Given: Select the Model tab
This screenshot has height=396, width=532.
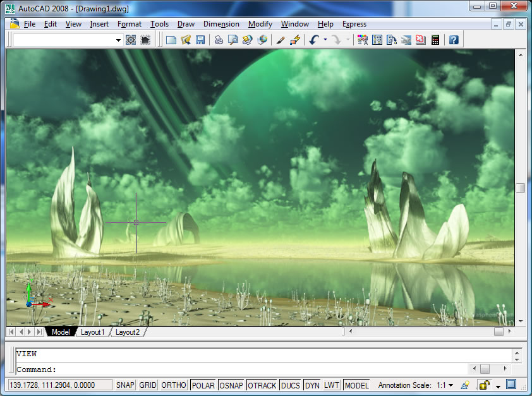Looking at the screenshot, I should [x=61, y=332].
